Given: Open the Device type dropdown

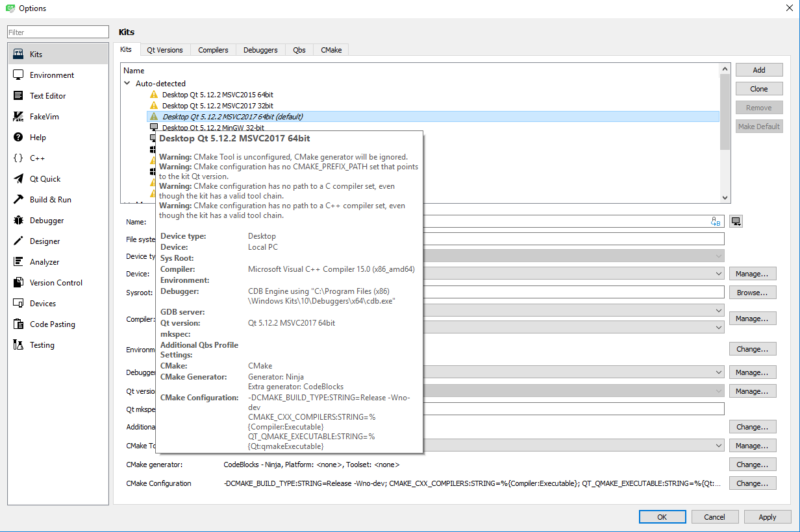Looking at the screenshot, I should pyautogui.click(x=718, y=256).
